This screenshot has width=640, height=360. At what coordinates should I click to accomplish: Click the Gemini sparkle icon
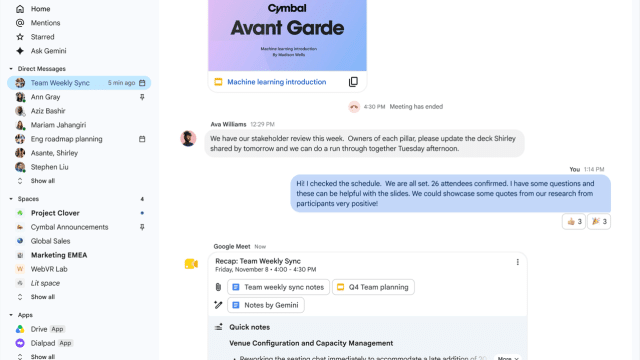(x=20, y=51)
